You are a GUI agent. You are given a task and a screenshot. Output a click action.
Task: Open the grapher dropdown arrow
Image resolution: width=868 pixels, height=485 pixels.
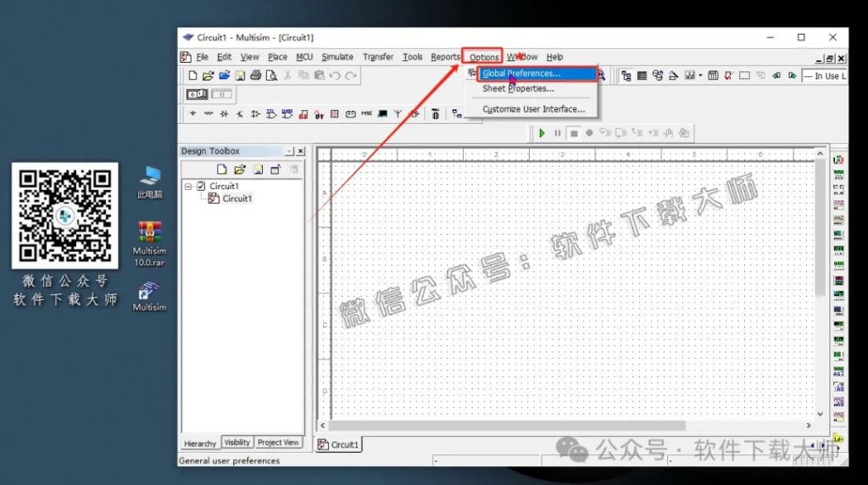click(x=700, y=75)
